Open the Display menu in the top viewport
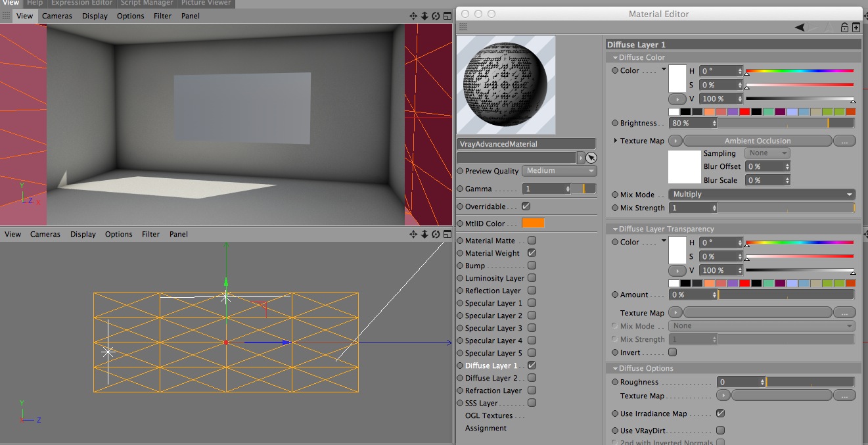The width and height of the screenshot is (868, 445). [x=95, y=16]
